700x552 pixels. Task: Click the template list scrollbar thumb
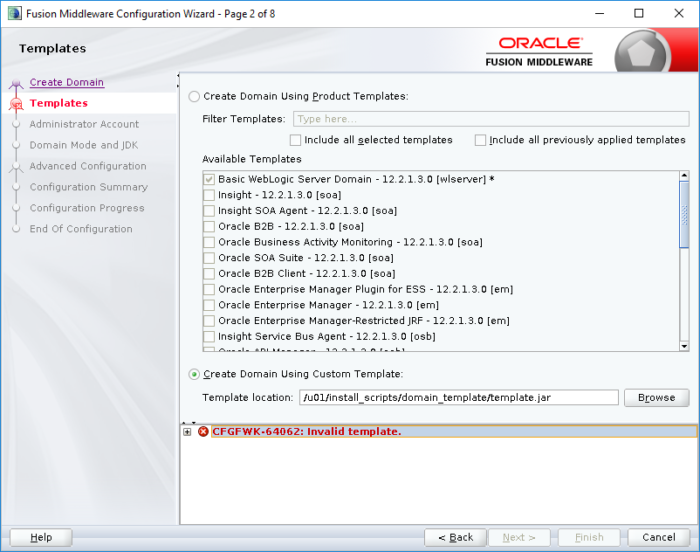[x=684, y=215]
